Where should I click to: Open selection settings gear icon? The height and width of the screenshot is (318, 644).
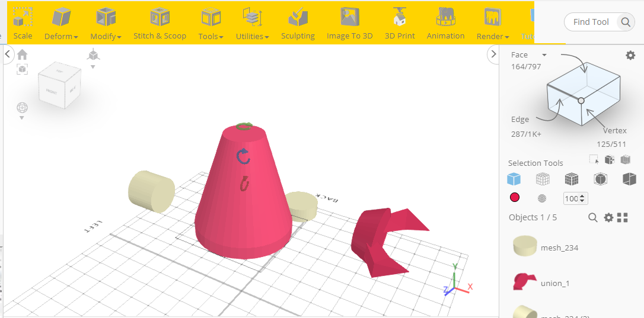coord(630,56)
